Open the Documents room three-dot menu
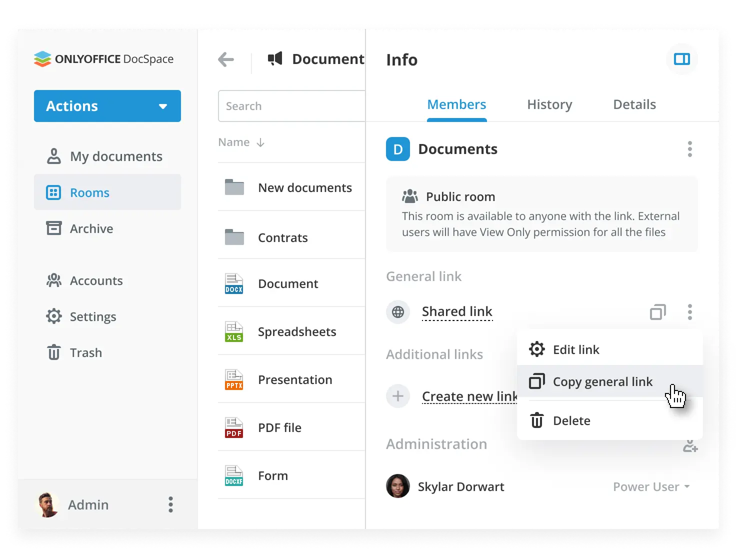The height and width of the screenshot is (560, 736). (x=689, y=149)
